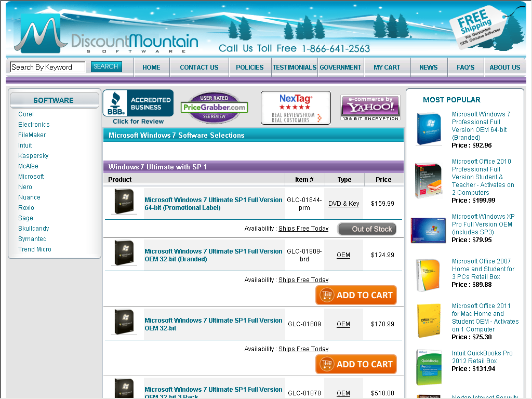532x399 pixels.
Task: Open Windows 7 Professional box image in Most Popular
Action: click(x=429, y=129)
